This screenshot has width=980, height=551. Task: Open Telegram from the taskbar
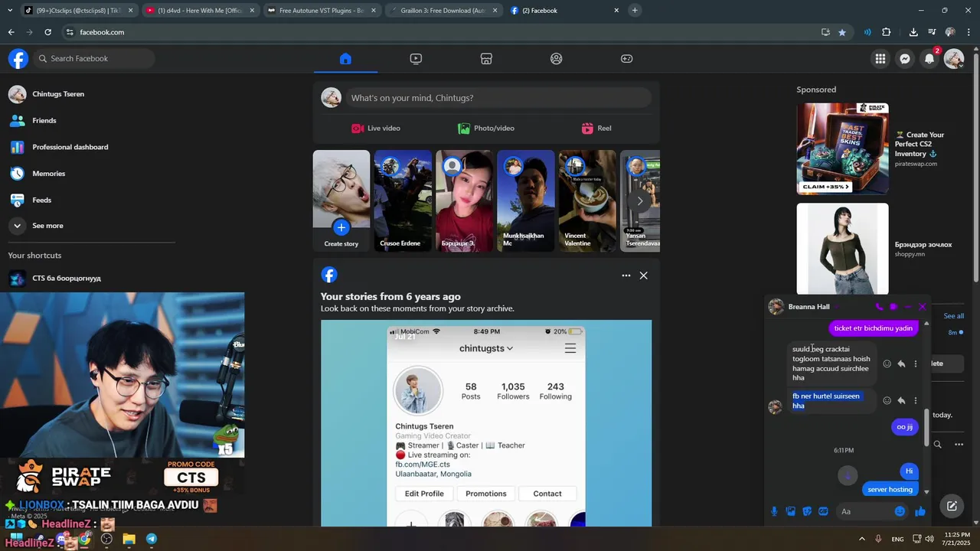tap(152, 539)
